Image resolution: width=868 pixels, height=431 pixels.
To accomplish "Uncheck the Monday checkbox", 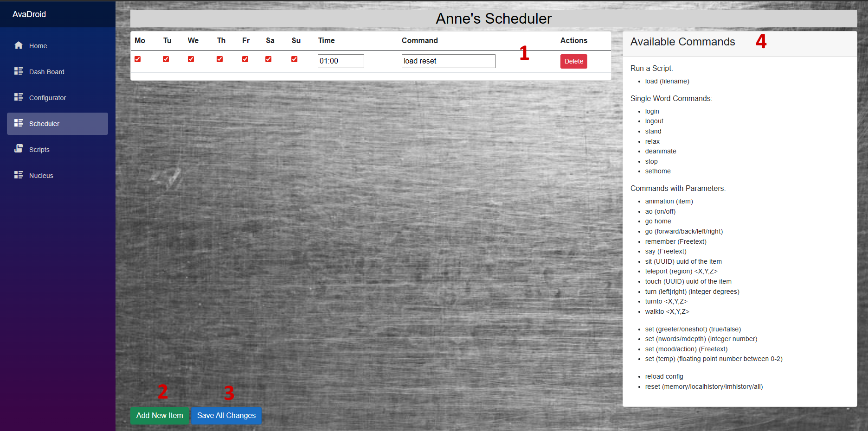I will coord(138,59).
